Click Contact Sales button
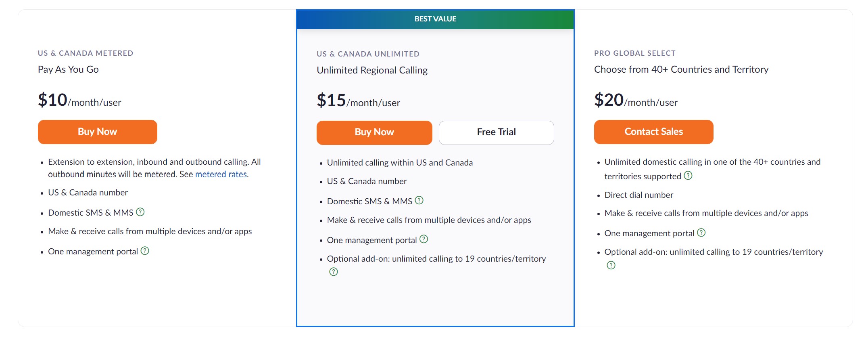 coord(654,132)
